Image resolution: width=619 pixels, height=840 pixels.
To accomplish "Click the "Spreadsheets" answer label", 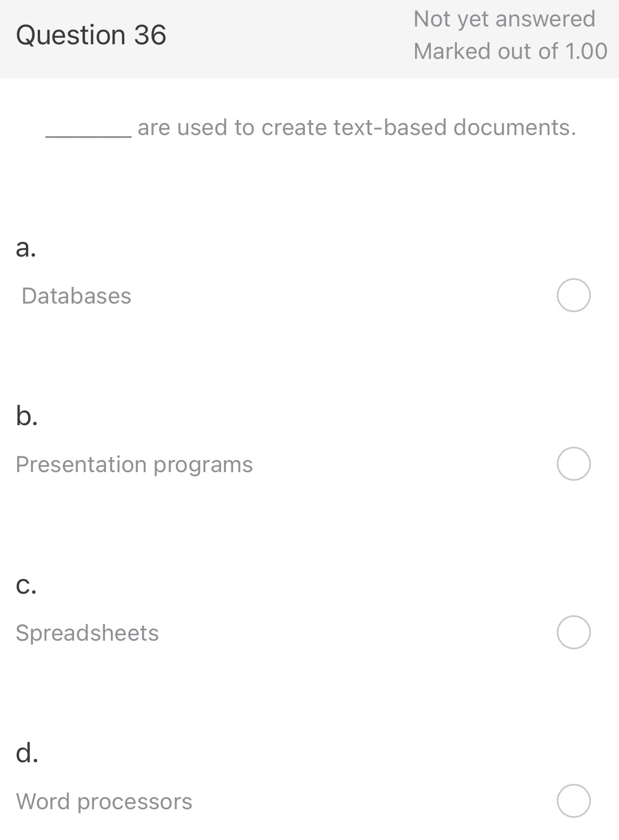I will (87, 633).
